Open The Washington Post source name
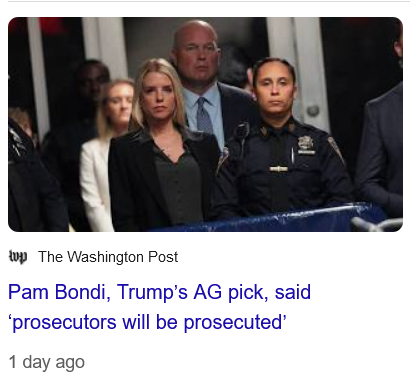The height and width of the screenshot is (387, 410). 108,257
